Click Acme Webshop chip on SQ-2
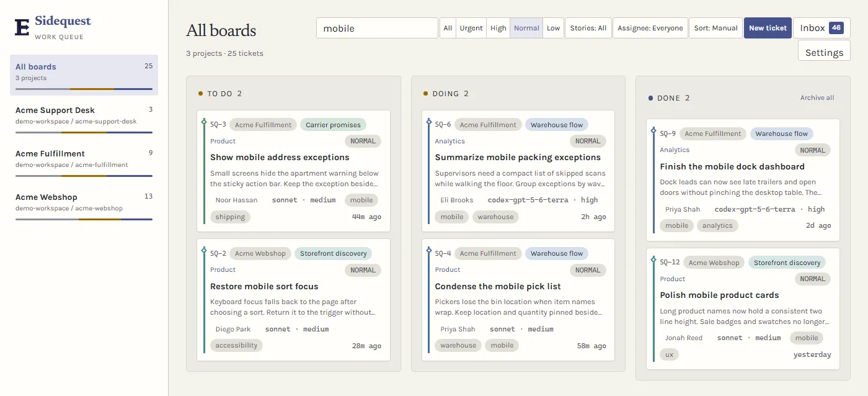The image size is (868, 396). pyautogui.click(x=260, y=253)
